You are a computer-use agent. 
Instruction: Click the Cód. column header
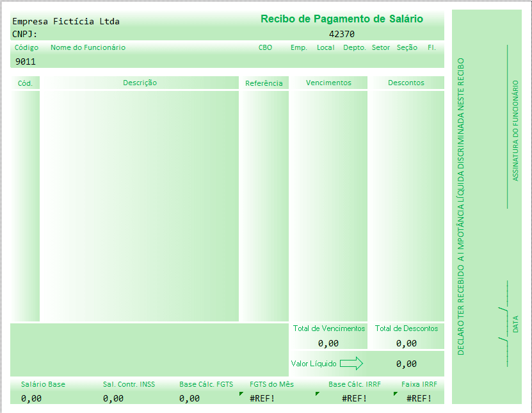coord(25,83)
